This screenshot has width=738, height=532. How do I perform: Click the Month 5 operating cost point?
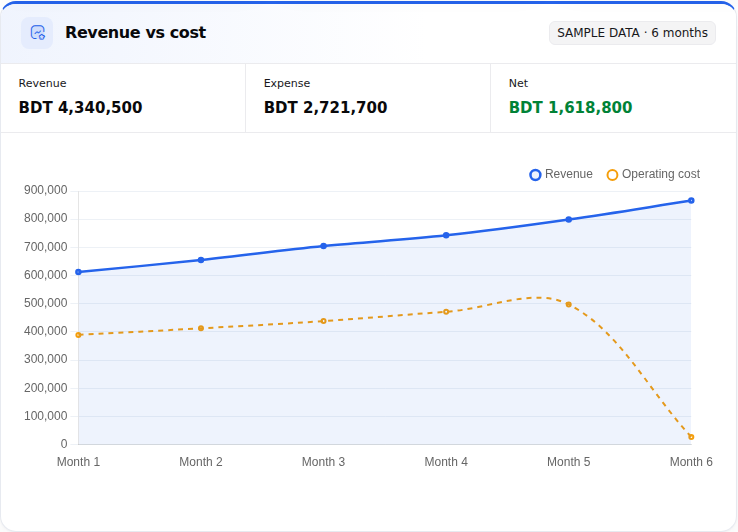pos(569,305)
